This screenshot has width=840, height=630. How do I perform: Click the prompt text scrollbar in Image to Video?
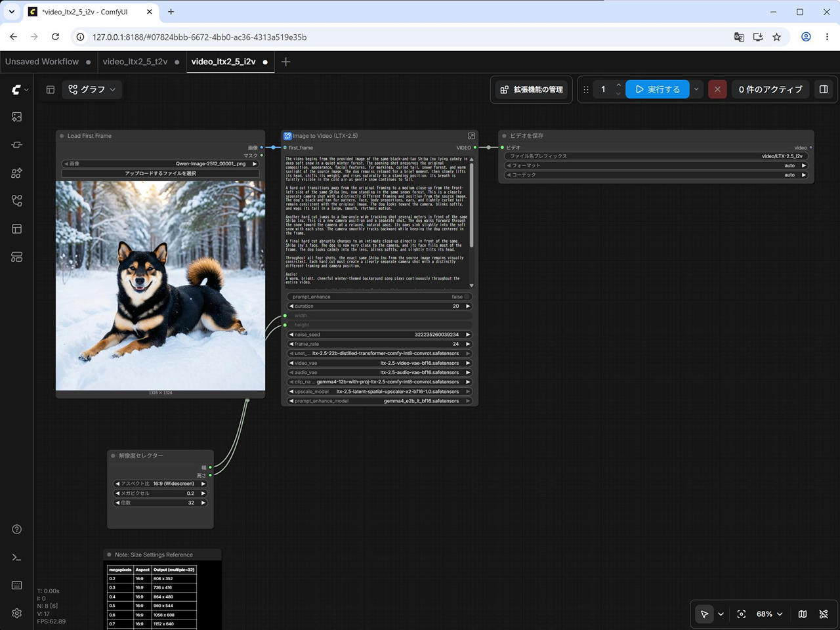coord(471,203)
